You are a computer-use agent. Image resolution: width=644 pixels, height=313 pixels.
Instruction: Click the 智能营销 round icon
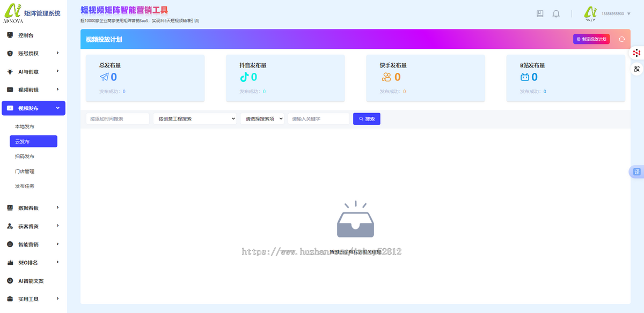(x=10, y=244)
